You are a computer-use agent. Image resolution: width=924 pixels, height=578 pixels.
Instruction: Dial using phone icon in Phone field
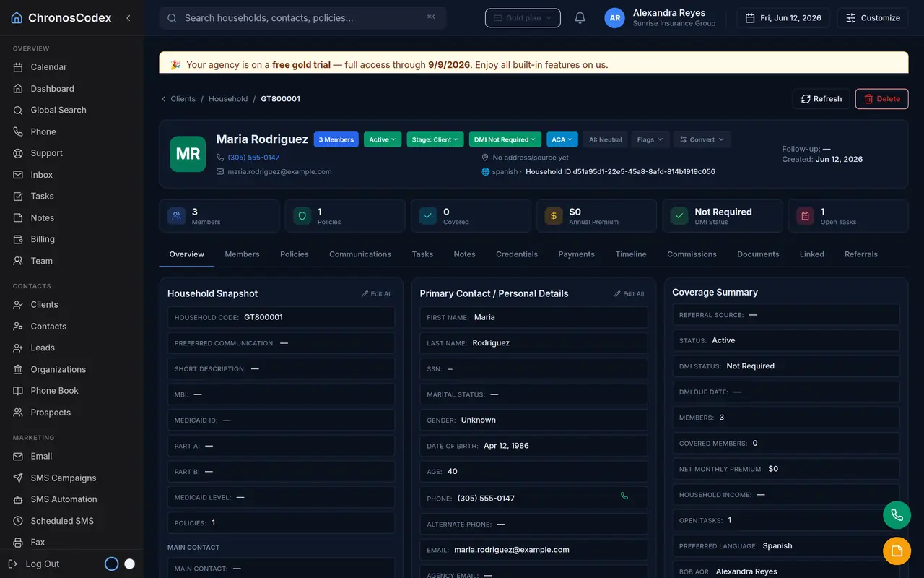(x=624, y=496)
